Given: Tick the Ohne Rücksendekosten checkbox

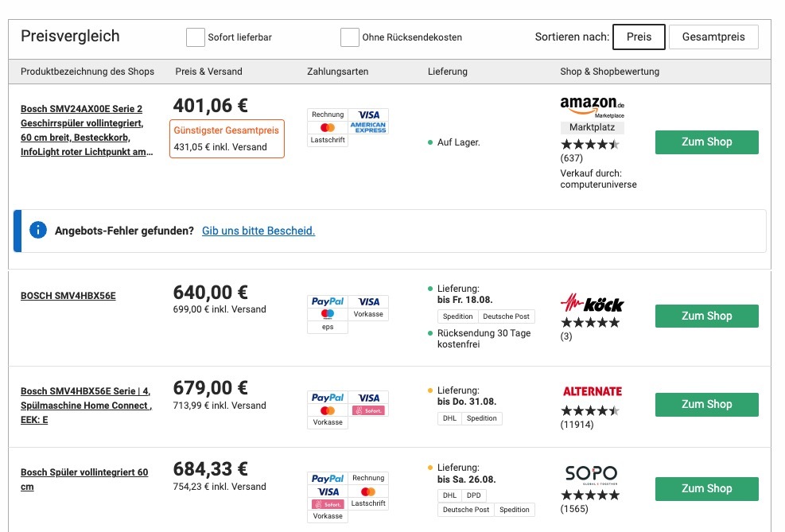Looking at the screenshot, I should (x=349, y=37).
